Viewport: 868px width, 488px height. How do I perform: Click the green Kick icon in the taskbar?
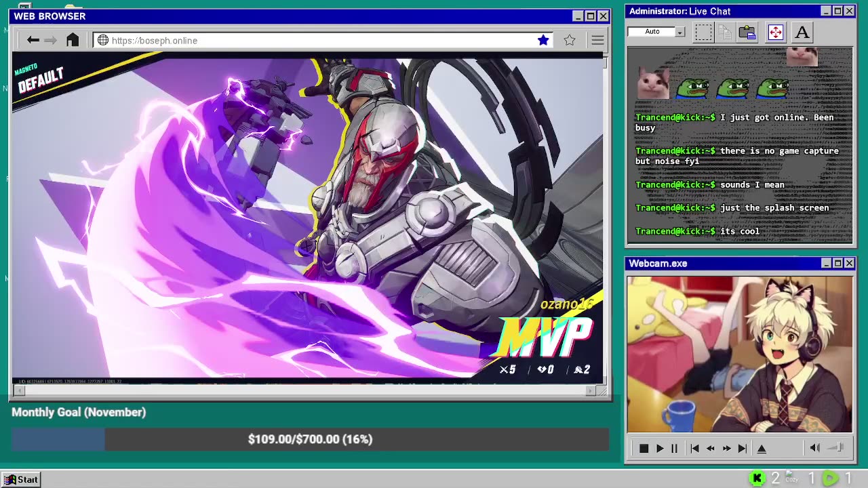757,479
